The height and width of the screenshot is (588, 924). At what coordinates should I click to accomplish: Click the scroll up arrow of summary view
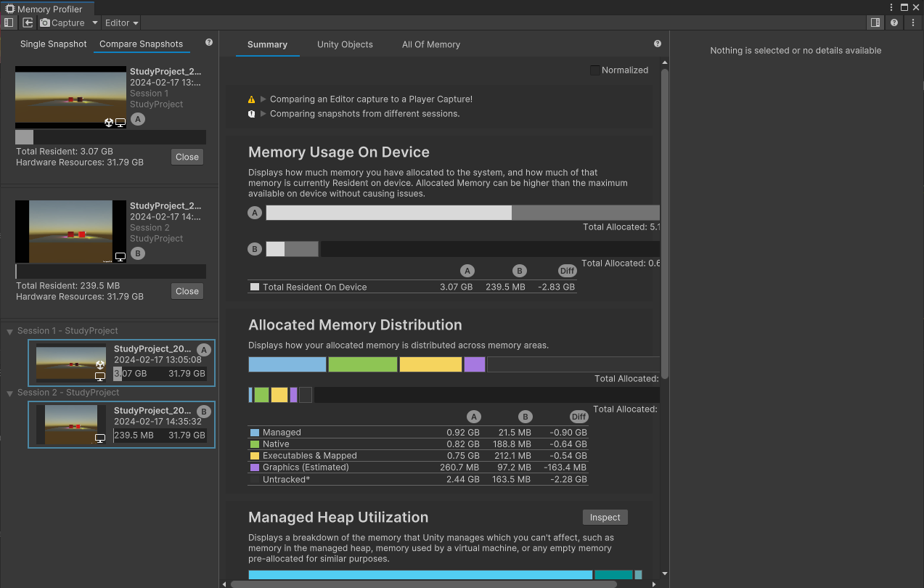(665, 63)
